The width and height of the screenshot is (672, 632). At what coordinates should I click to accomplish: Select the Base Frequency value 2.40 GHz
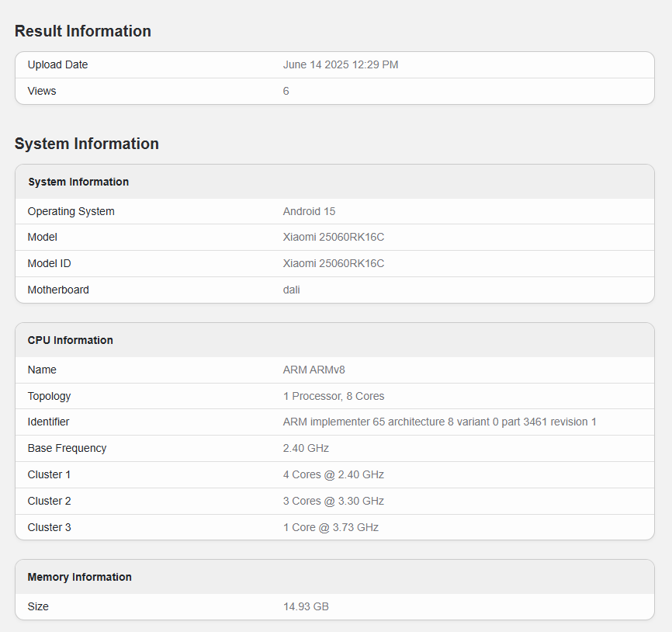click(x=306, y=449)
